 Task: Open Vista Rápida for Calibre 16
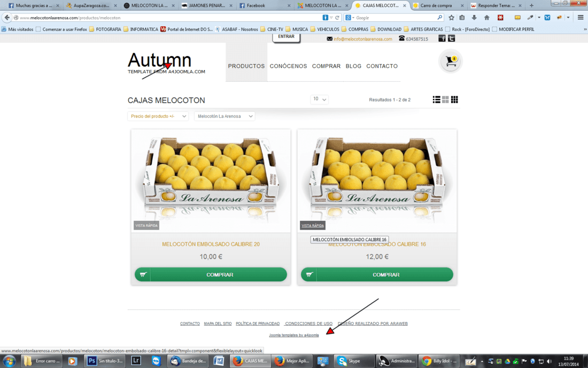(312, 225)
